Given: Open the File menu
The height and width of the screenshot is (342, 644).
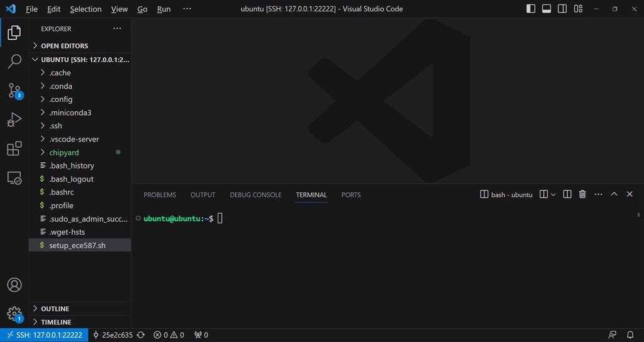Looking at the screenshot, I should pyautogui.click(x=31, y=9).
